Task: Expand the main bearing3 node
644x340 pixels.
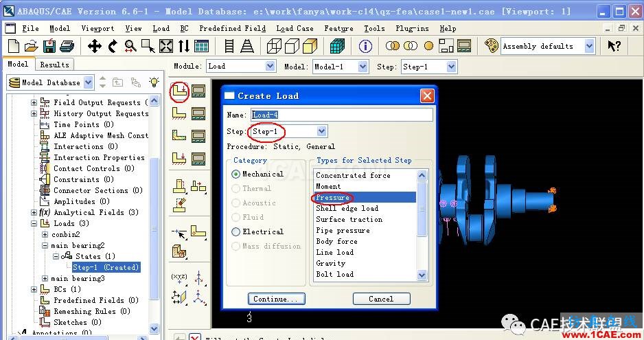Action: (x=45, y=279)
